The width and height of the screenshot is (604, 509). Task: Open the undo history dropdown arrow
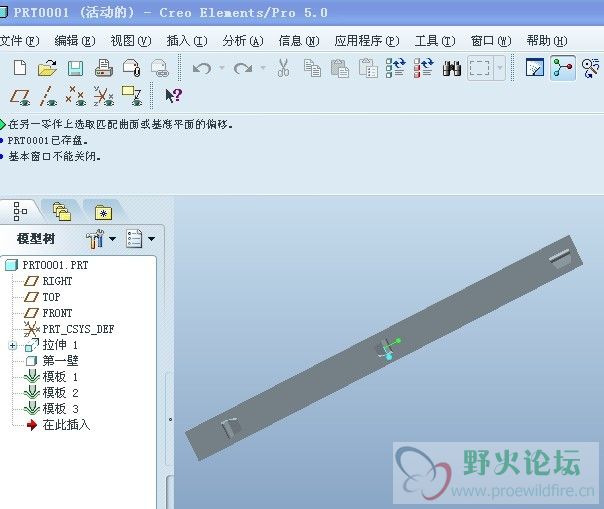click(x=222, y=68)
